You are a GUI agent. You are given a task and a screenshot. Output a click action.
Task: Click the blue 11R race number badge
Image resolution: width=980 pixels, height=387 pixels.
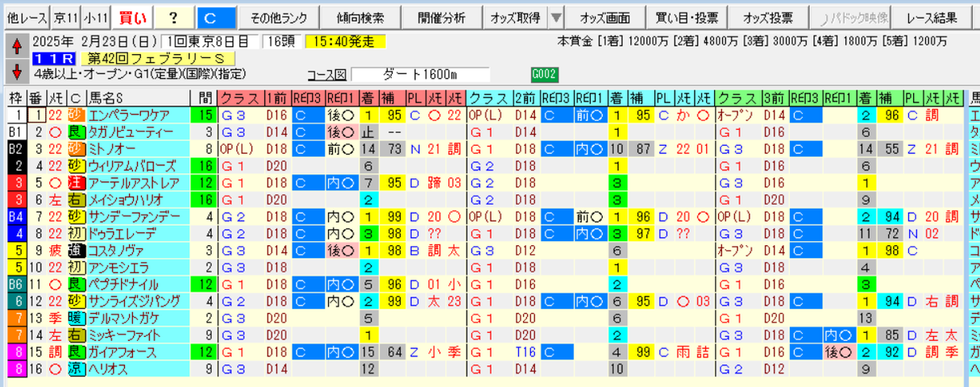tap(53, 59)
